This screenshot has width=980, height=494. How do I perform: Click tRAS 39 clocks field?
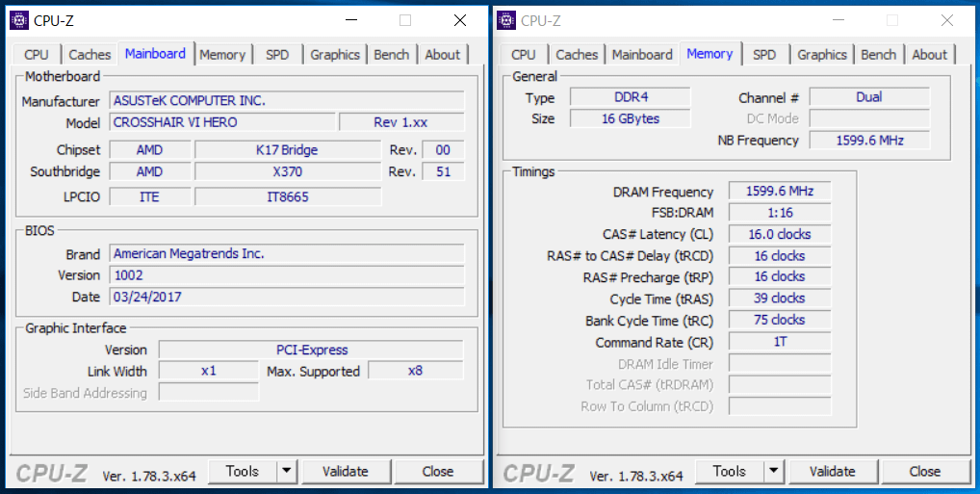click(780, 299)
